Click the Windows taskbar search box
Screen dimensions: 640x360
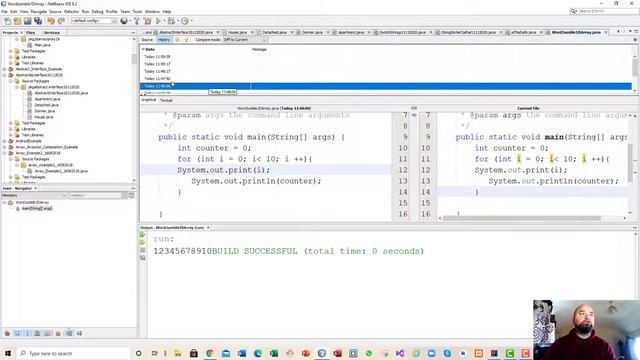point(73,353)
